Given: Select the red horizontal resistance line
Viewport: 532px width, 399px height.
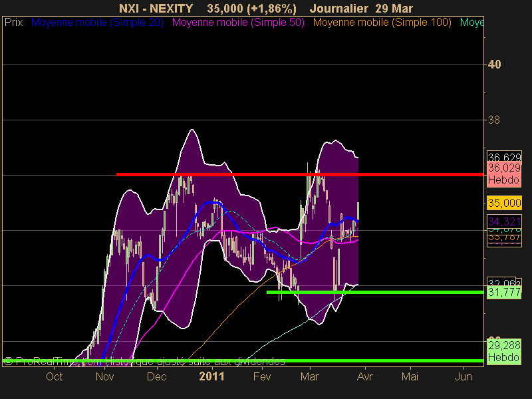Looking at the screenshot, I should pos(300,175).
